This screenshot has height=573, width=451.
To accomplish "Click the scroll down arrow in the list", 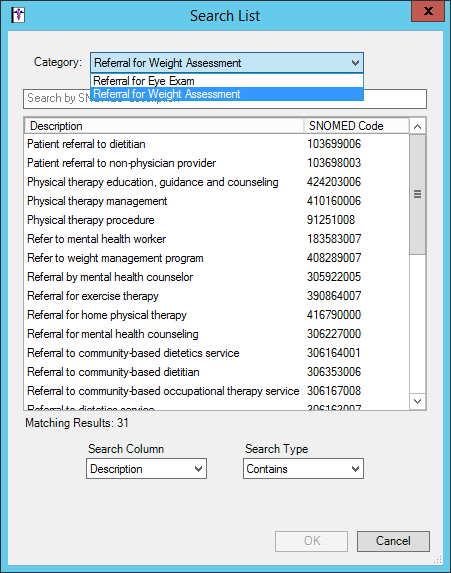I will [417, 401].
